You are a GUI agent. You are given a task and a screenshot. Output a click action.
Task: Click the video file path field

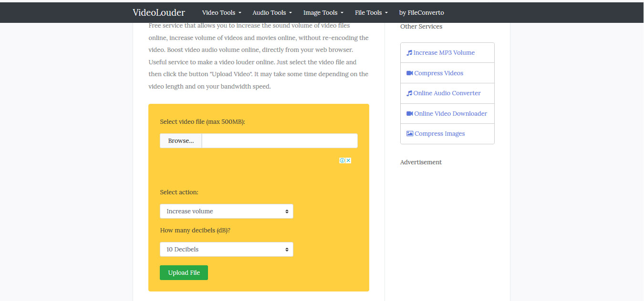click(x=280, y=141)
